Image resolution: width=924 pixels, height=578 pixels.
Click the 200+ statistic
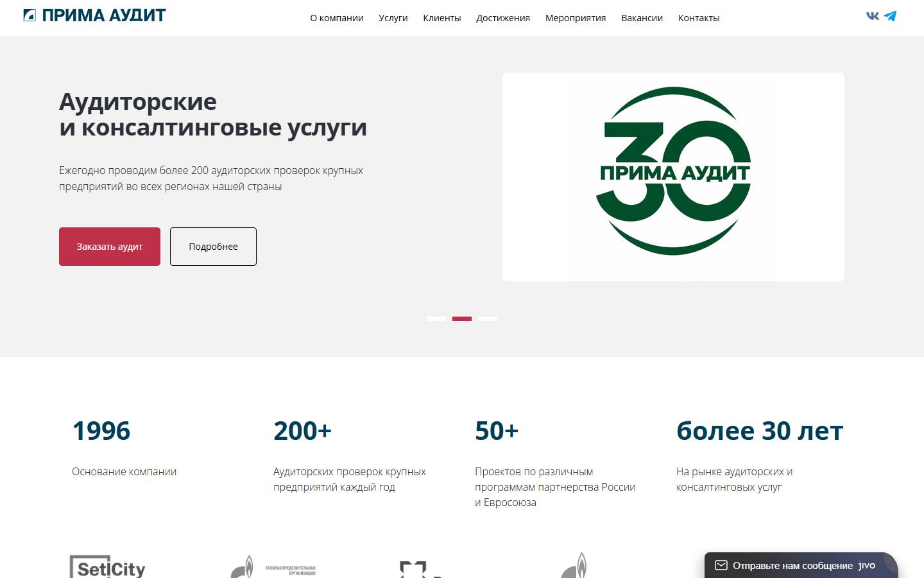[303, 431]
